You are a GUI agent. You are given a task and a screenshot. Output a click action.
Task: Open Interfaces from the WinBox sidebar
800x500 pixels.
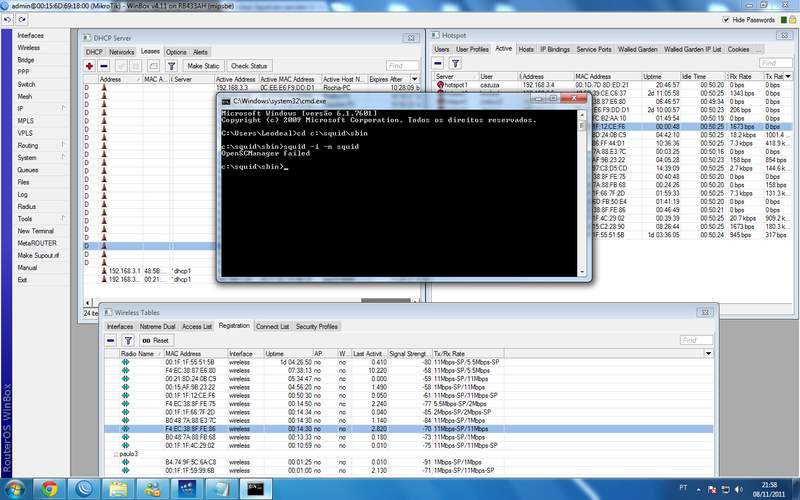(x=31, y=35)
